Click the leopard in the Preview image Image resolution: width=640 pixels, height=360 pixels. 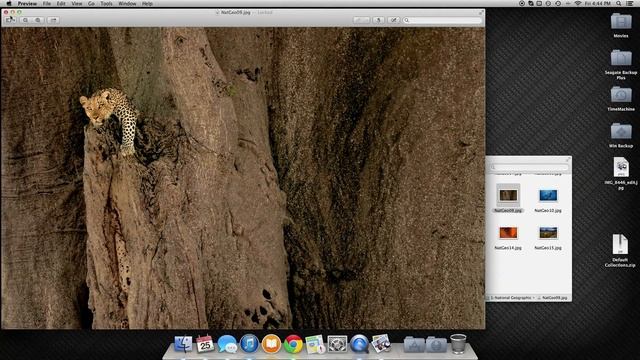pyautogui.click(x=110, y=120)
